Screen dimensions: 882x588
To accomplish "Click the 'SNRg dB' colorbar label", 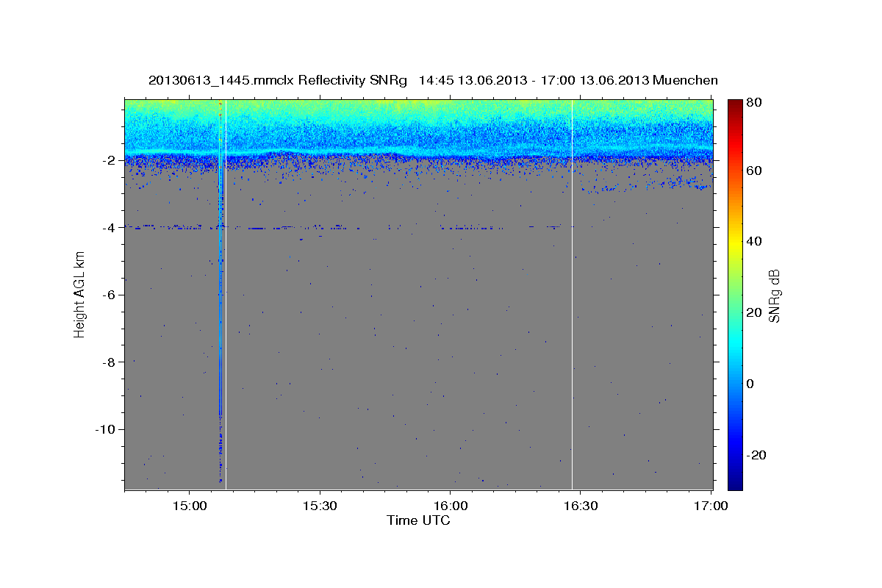I will click(x=774, y=295).
